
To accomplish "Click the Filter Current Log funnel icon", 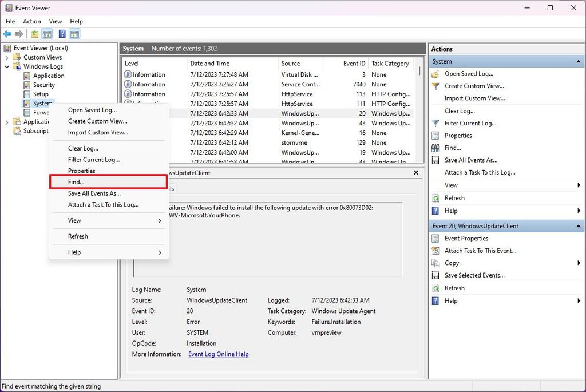I will [x=435, y=122].
